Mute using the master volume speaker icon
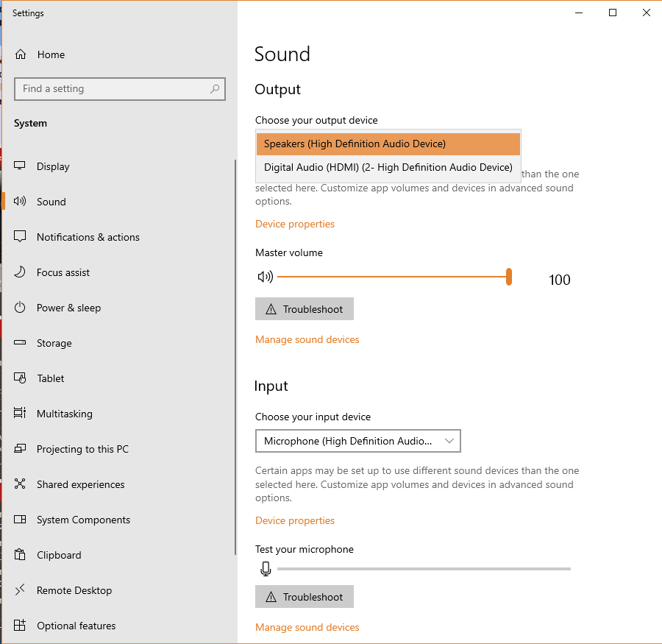Screen dimensions: 662x644 pyautogui.click(x=265, y=277)
